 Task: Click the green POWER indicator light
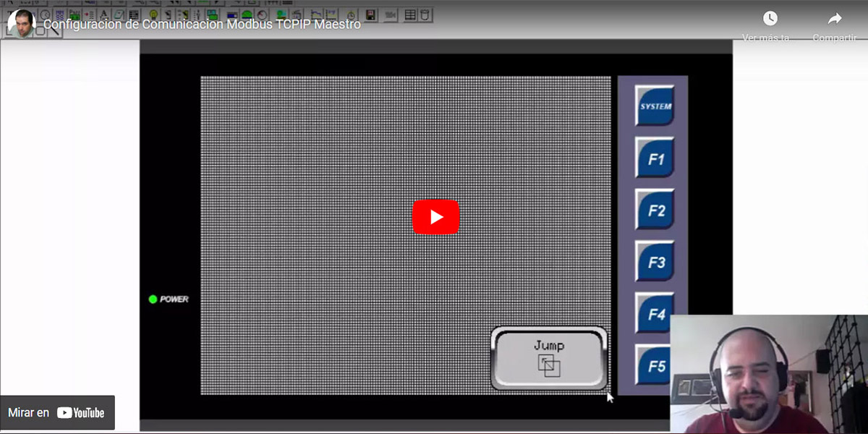click(x=153, y=299)
